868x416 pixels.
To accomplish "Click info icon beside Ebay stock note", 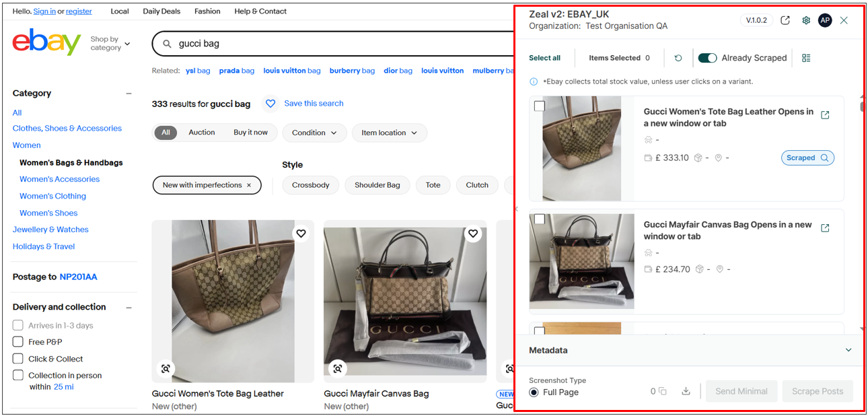I will click(x=534, y=81).
